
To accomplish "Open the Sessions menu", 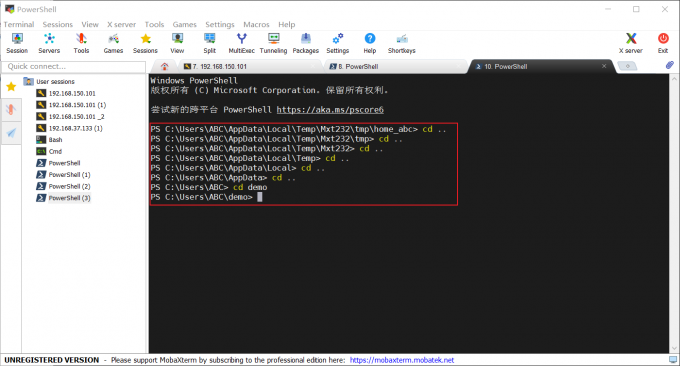I will pyautogui.click(x=58, y=24).
